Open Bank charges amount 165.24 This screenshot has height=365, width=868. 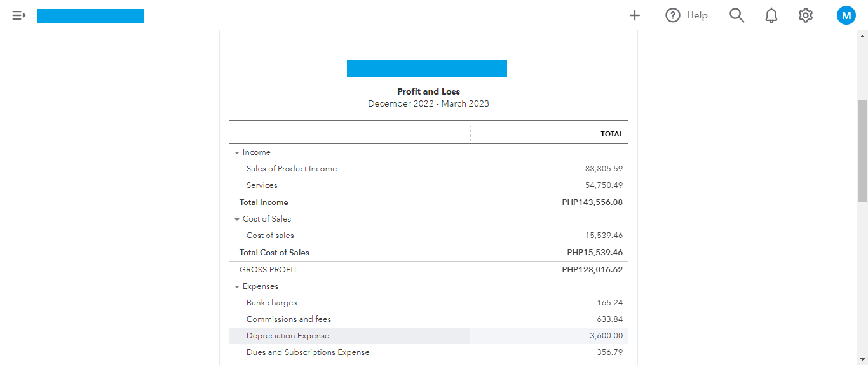(x=610, y=303)
